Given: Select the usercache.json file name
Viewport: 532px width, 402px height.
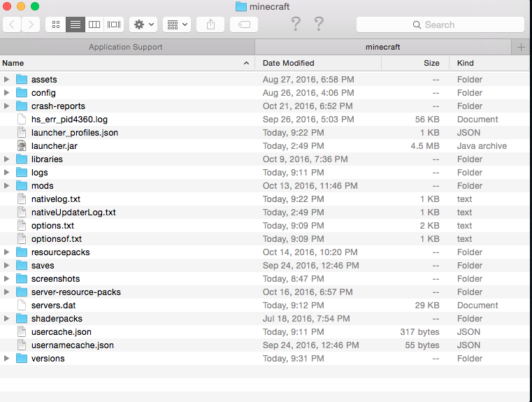Looking at the screenshot, I should (x=62, y=332).
